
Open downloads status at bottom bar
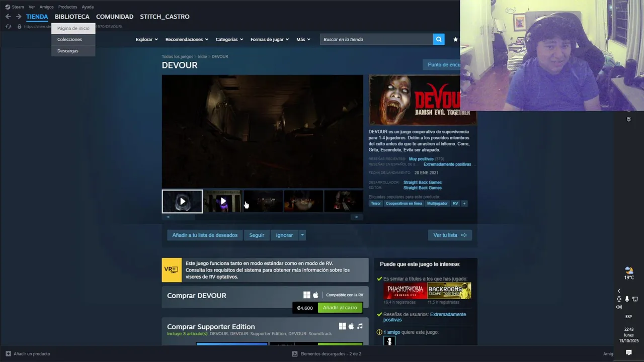(327, 354)
